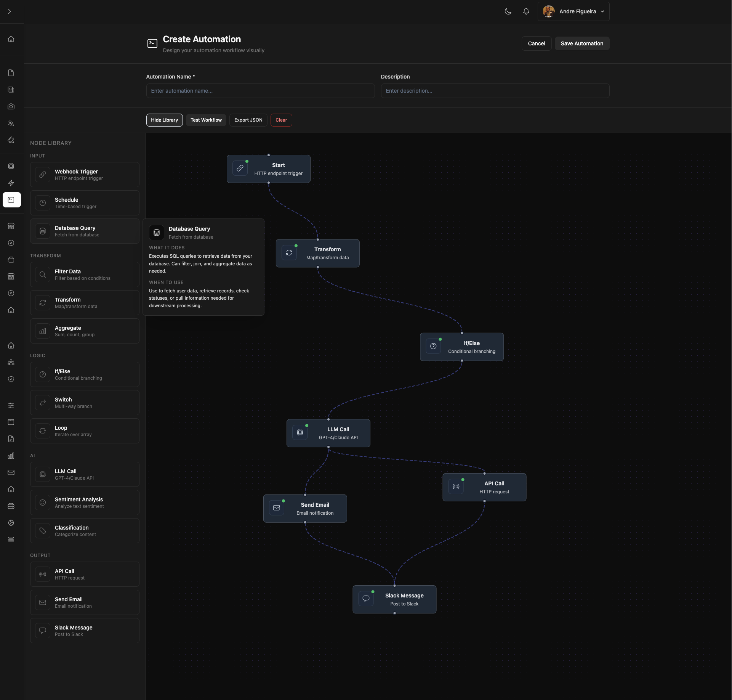Screen dimensions: 732x700
Task: Select Webhook Trigger library node
Action: click(85, 175)
